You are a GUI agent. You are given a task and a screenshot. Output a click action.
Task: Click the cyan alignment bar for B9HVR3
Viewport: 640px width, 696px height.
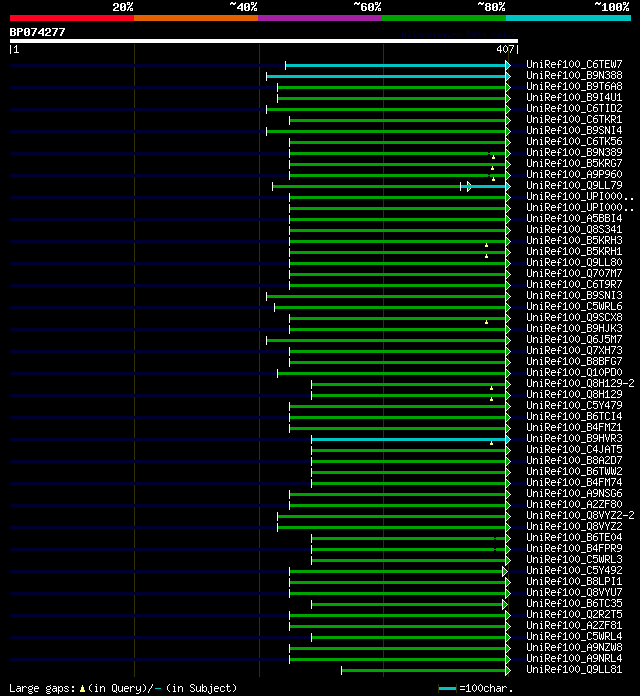pyautogui.click(x=409, y=439)
